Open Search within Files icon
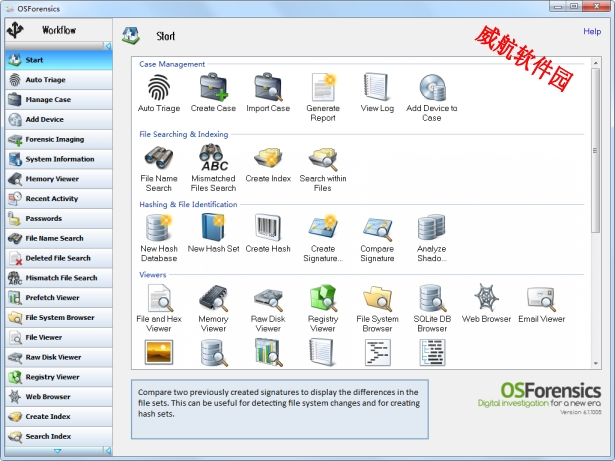This screenshot has height=461, width=615. click(323, 159)
